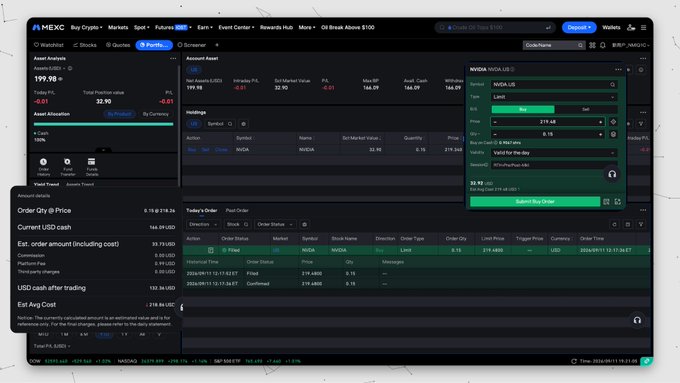
Task: Click the user profile icon in header
Action: [x=631, y=27]
